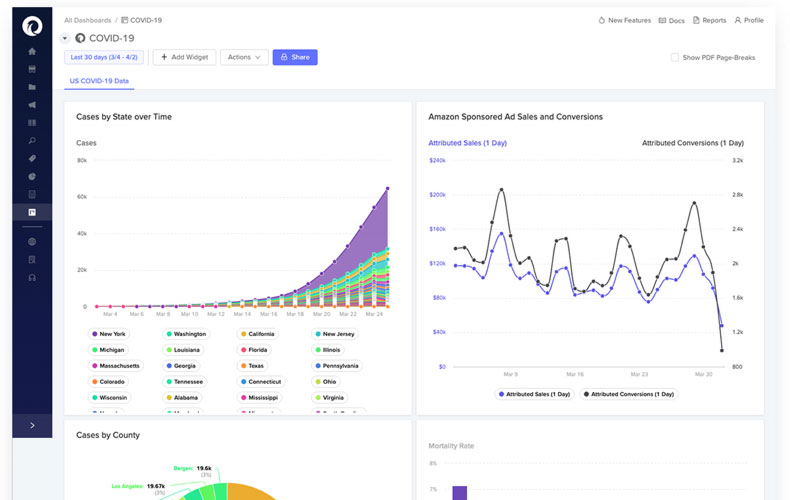Toggle the Louisiana legend series
This screenshot has width=790, height=500.
point(183,350)
